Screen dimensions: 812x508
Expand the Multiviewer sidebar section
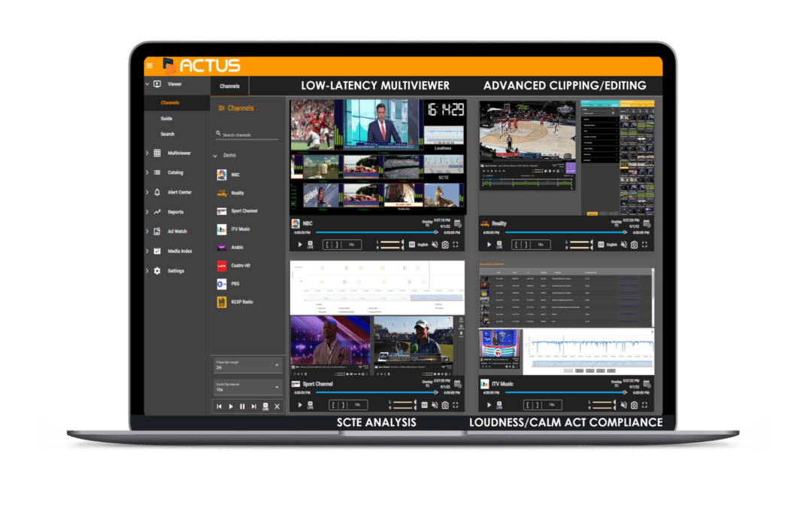pos(147,153)
